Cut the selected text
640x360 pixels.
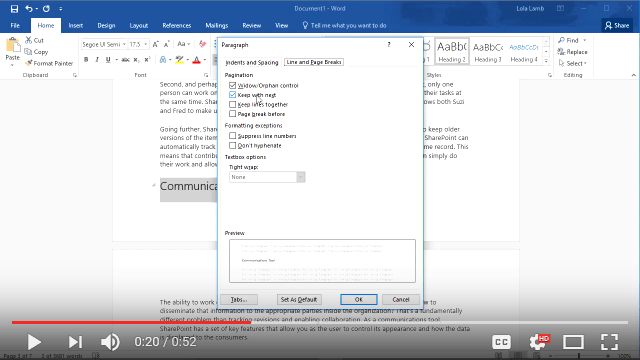click(35, 40)
